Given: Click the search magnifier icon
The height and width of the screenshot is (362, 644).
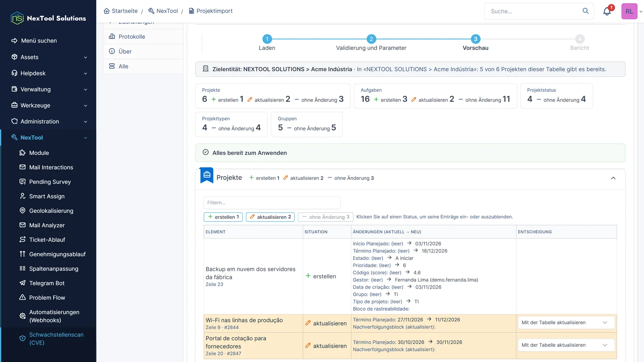Looking at the screenshot, I should (x=586, y=11).
